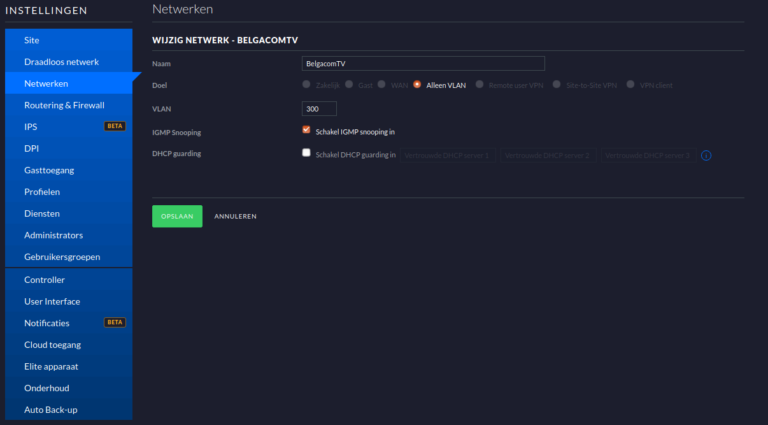Screen dimensions: 768x425
Task: Cancel changes with Annuleren
Action: click(235, 216)
